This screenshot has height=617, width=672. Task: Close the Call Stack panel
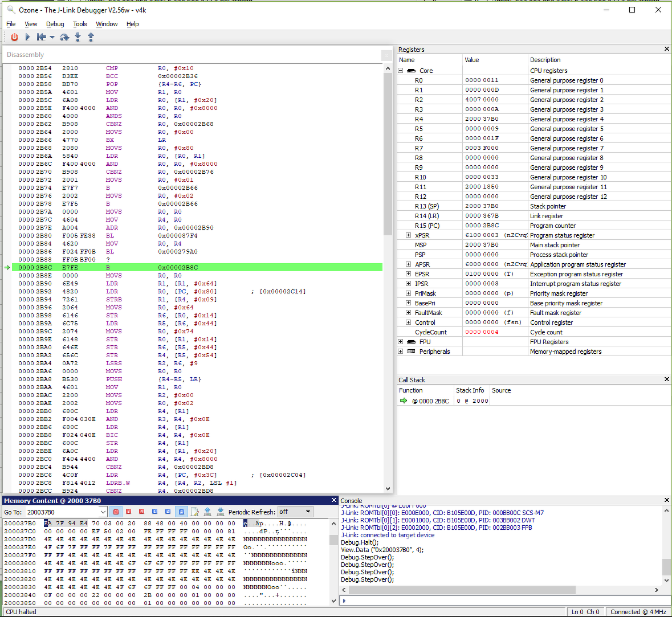pyautogui.click(x=666, y=379)
